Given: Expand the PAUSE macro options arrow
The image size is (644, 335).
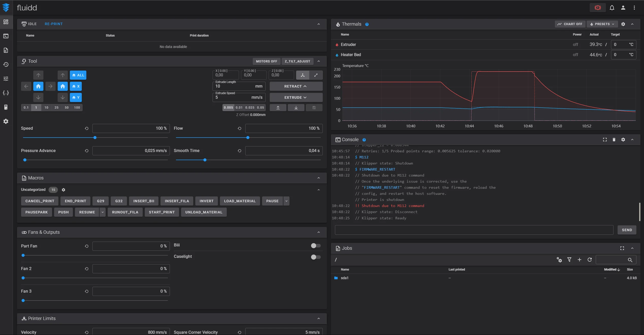Looking at the screenshot, I should tap(286, 201).
